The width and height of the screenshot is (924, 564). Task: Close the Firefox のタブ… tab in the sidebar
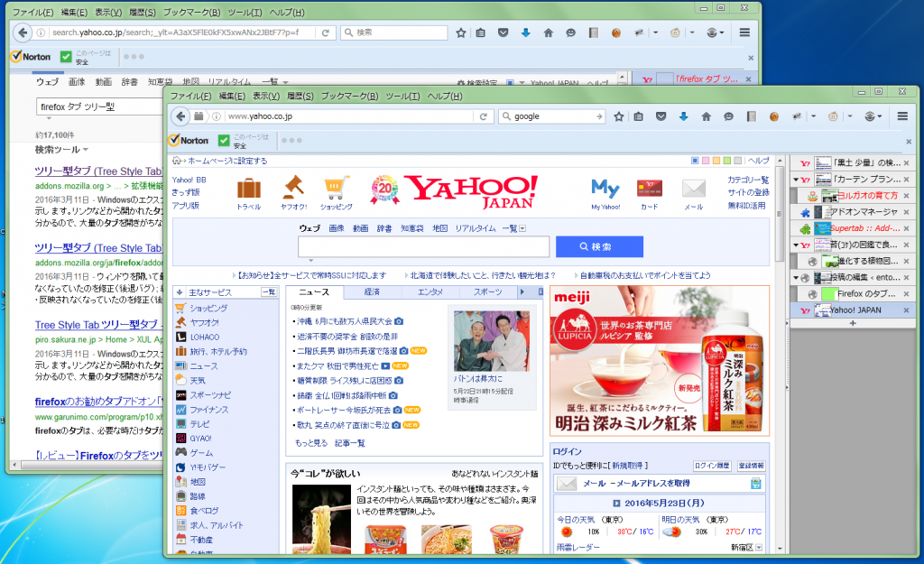click(906, 294)
